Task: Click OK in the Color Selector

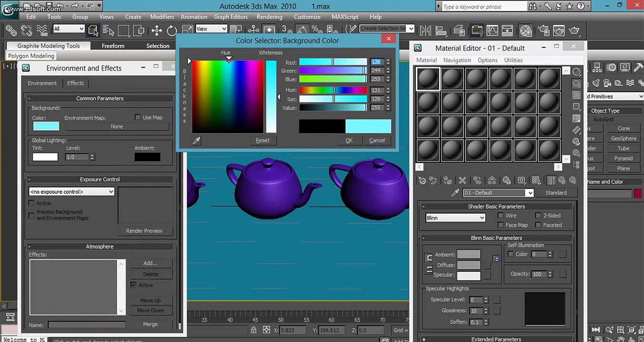Action: point(349,140)
